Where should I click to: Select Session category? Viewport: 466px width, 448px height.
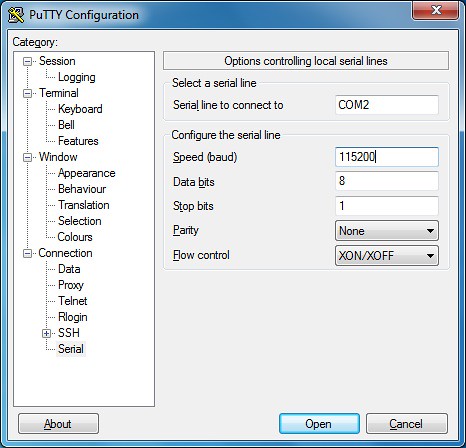(57, 61)
